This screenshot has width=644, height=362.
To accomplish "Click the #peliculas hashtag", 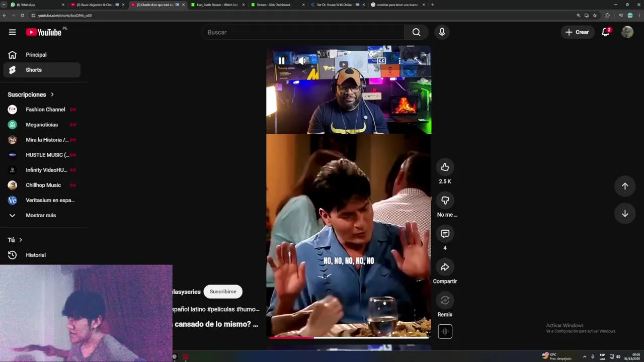I will tap(221, 309).
